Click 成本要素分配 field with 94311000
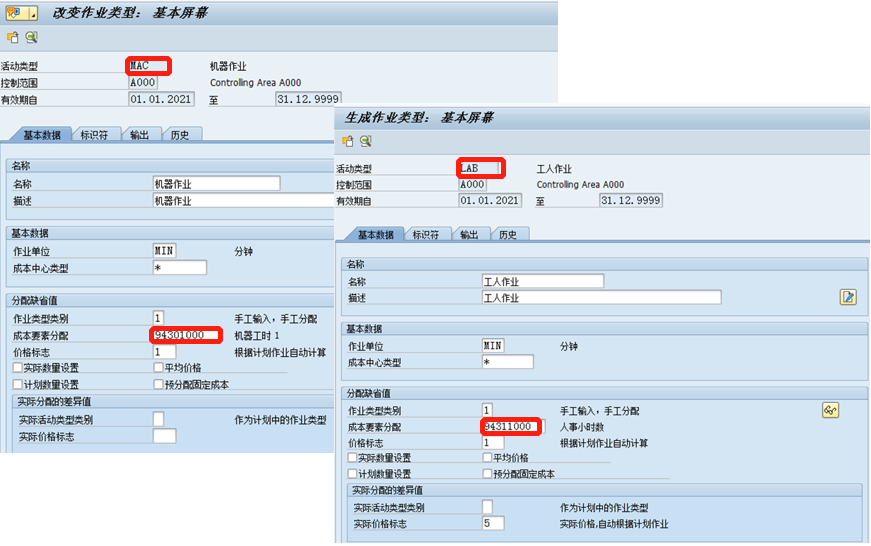 click(x=512, y=427)
